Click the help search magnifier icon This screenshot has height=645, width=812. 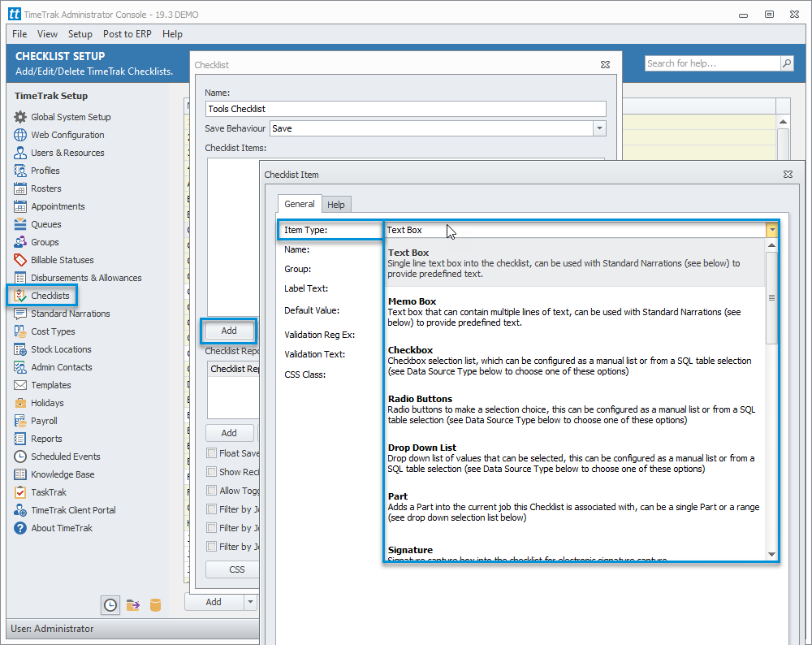787,63
